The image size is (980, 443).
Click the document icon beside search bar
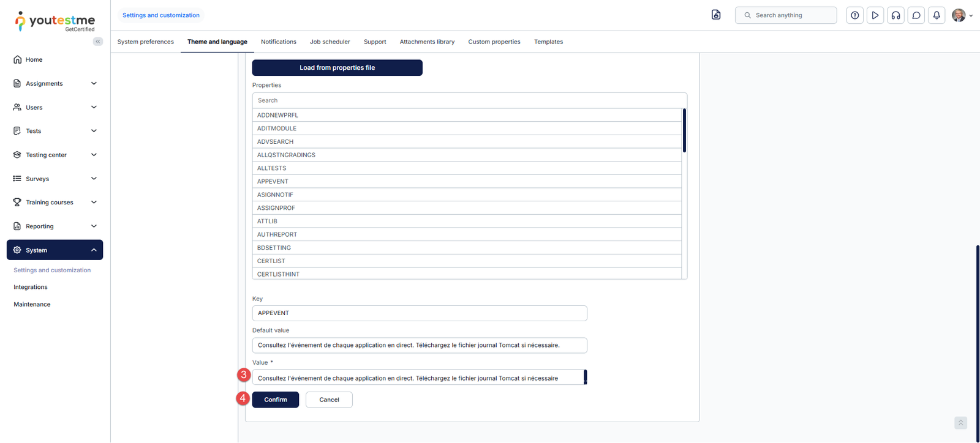(x=716, y=15)
